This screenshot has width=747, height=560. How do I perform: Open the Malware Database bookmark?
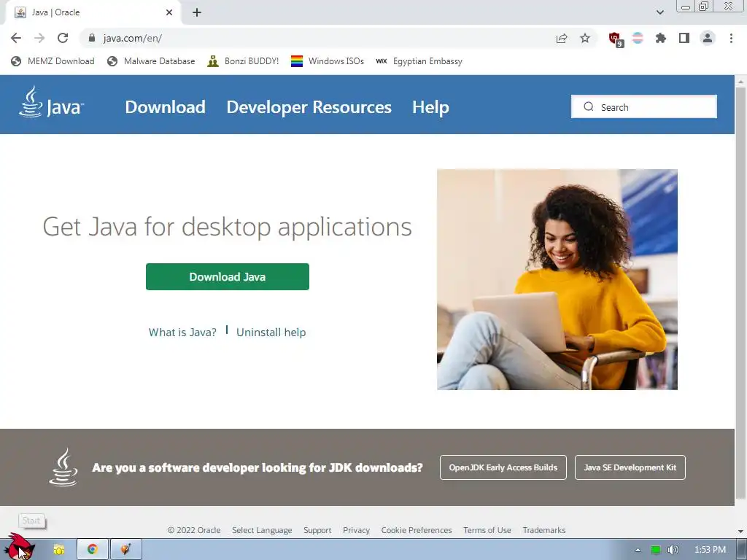[x=151, y=61]
